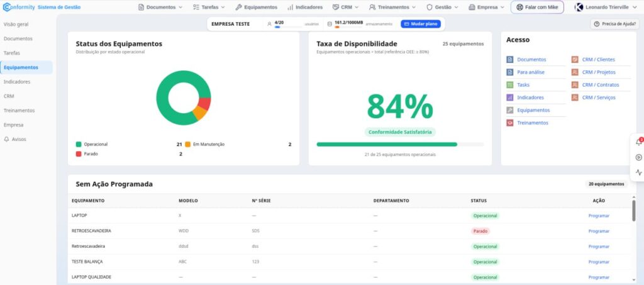Click the green Operacional legend swatch
The width and height of the screenshot is (644, 285).
click(x=79, y=144)
